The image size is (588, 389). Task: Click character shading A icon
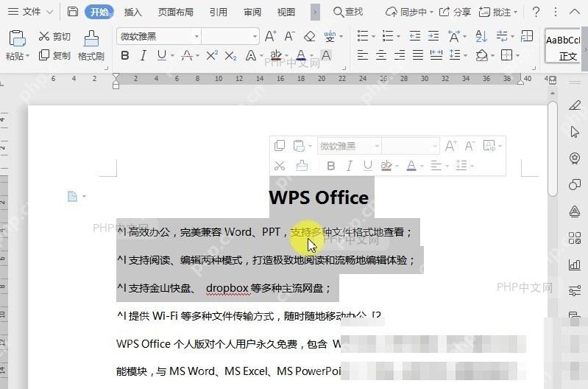tap(326, 55)
